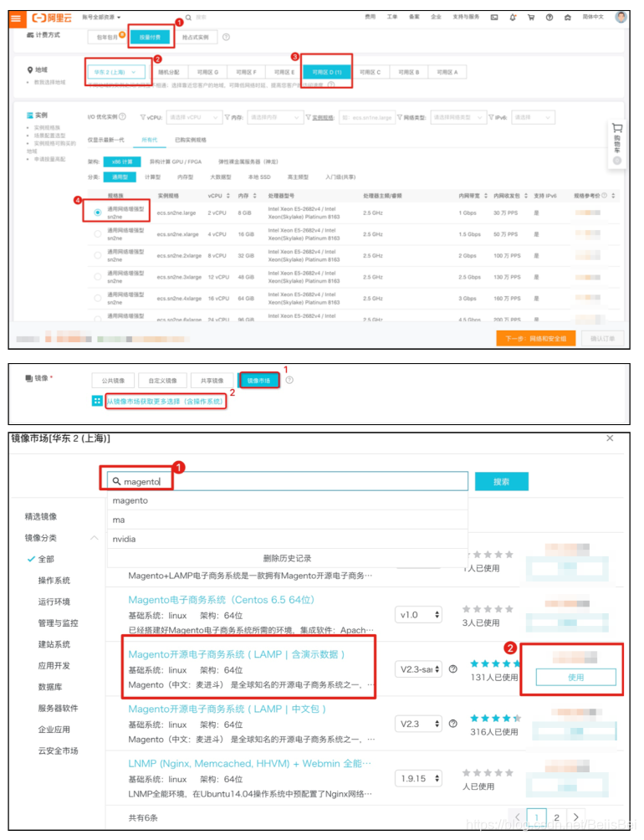Click help icon beside V2.3-sample version

tap(452, 669)
